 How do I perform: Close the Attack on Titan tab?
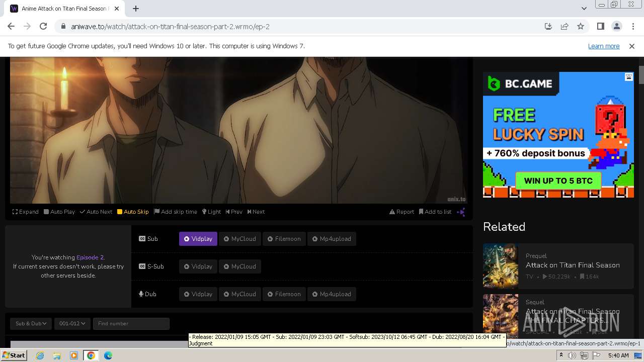(x=117, y=9)
